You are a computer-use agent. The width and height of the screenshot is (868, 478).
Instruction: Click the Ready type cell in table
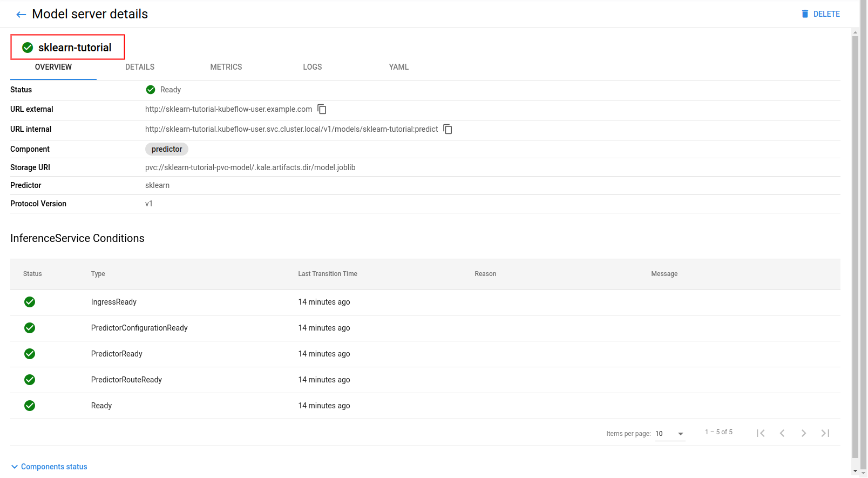101,406
